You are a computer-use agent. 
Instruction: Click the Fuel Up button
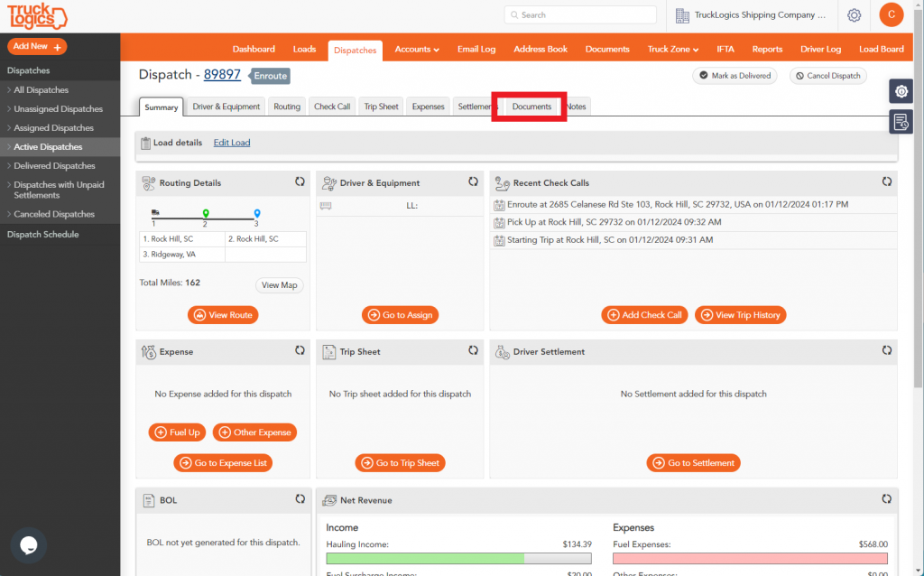178,432
